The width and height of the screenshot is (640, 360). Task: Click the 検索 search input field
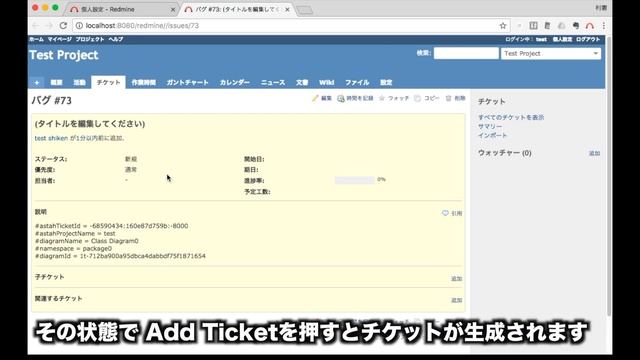466,53
